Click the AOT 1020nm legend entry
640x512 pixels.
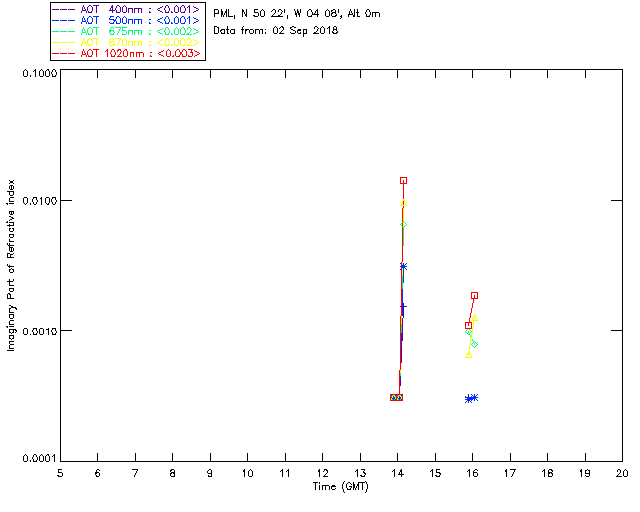click(x=127, y=53)
